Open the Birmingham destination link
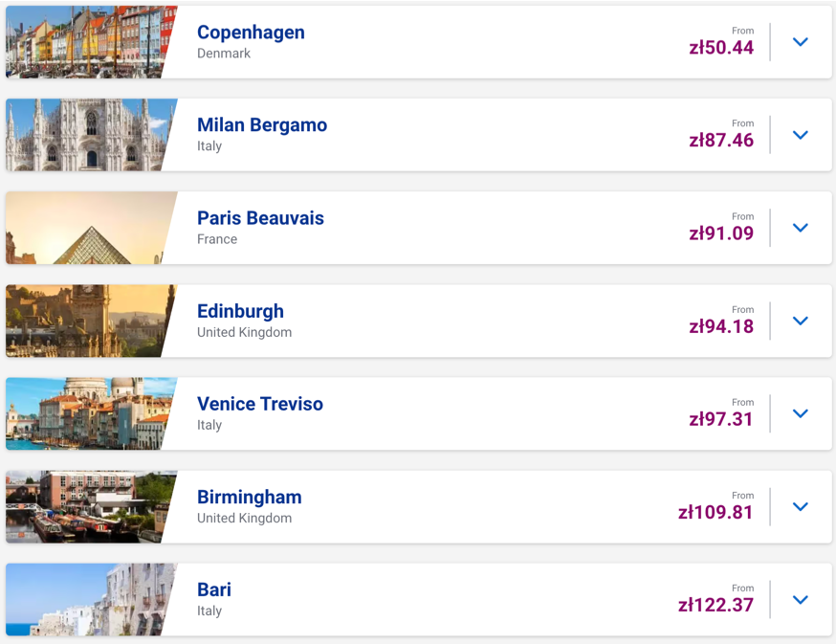This screenshot has height=644, width=836. click(x=249, y=497)
